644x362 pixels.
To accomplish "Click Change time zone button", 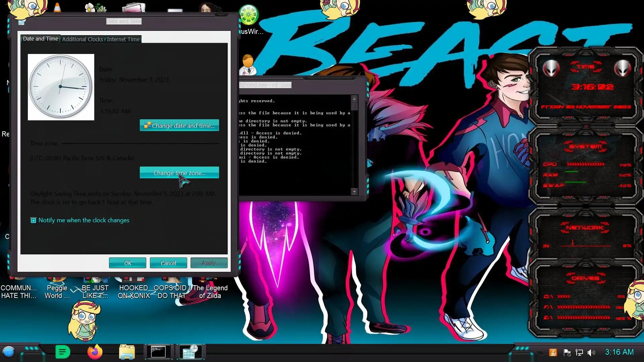I will click(179, 173).
